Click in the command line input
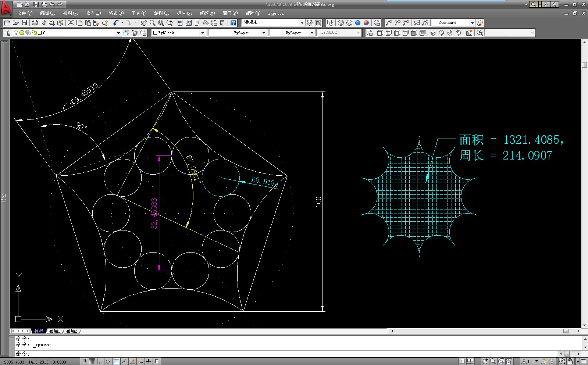588x365 pixels. pos(287,354)
